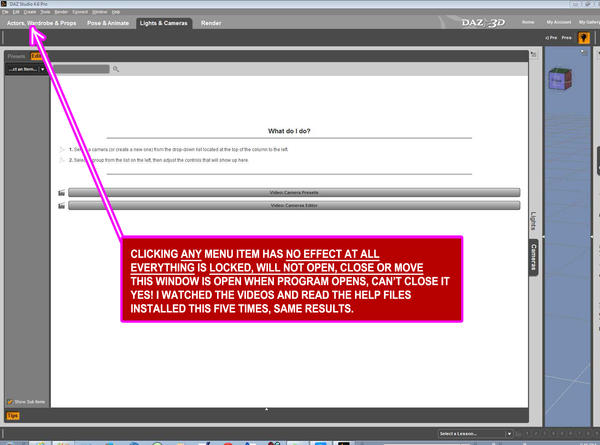Click the viewport options icon above view cube
The height and width of the screenshot is (445, 600).
tap(583, 52)
